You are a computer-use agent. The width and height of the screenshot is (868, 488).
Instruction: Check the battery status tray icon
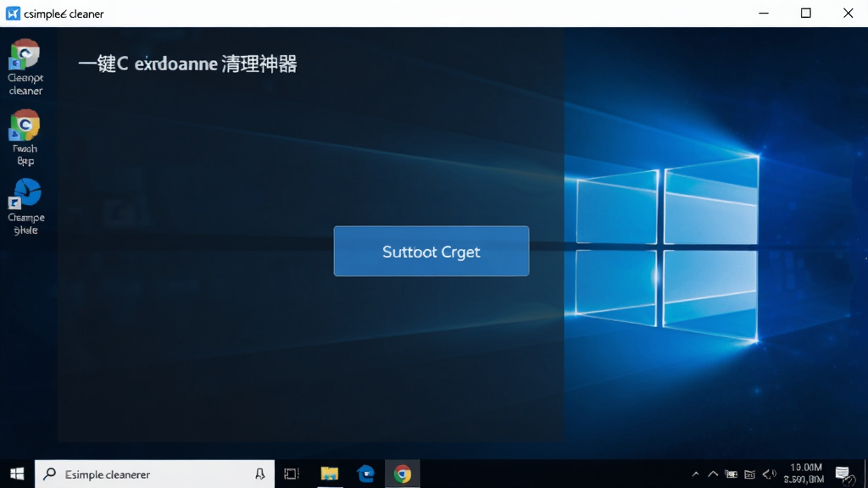732,474
